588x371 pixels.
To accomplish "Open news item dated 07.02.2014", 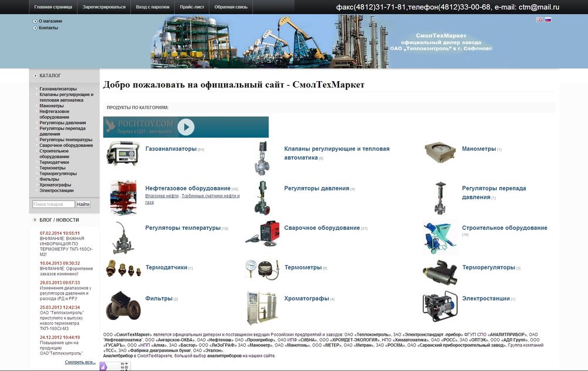I will 66,244.
